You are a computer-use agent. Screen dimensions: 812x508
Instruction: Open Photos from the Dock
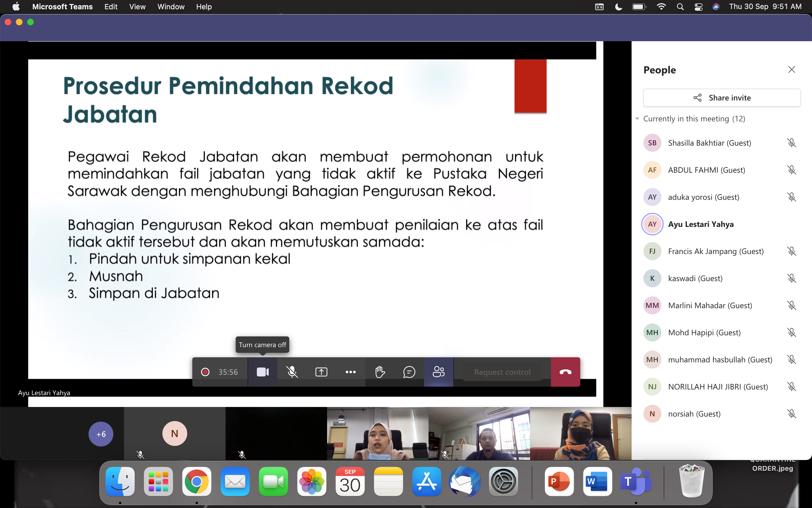tap(312, 481)
